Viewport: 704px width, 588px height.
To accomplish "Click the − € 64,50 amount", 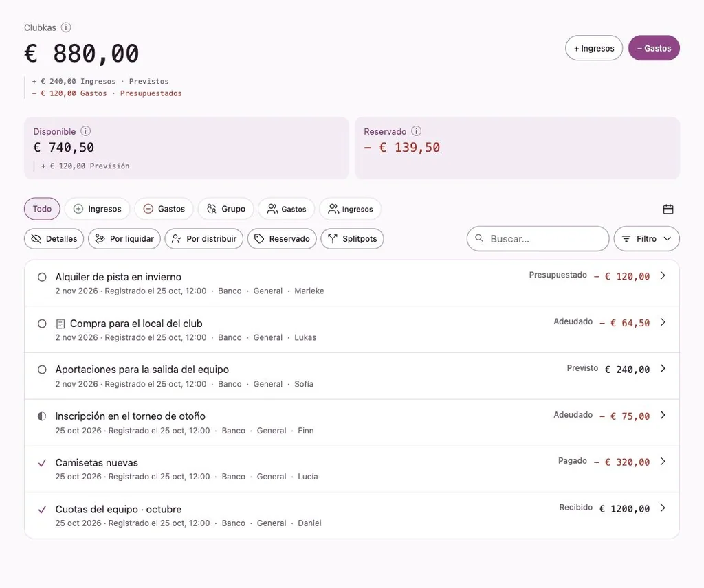I will pyautogui.click(x=624, y=323).
